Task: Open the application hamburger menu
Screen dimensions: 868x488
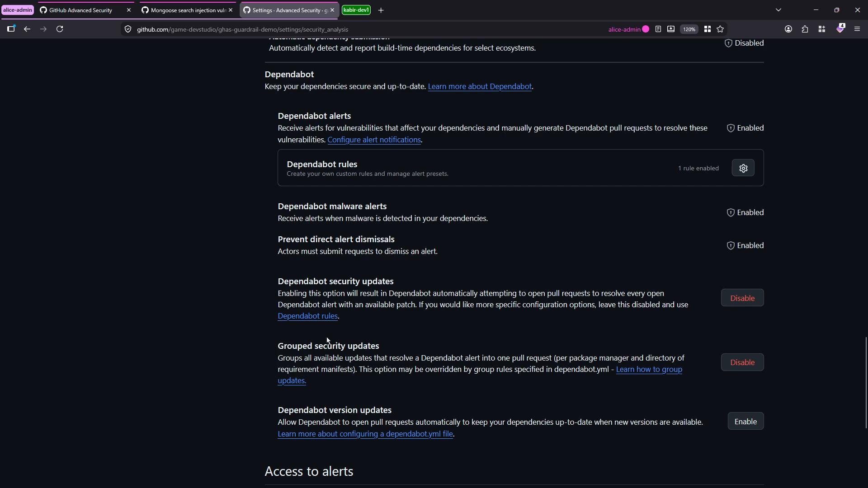Action: [x=857, y=29]
